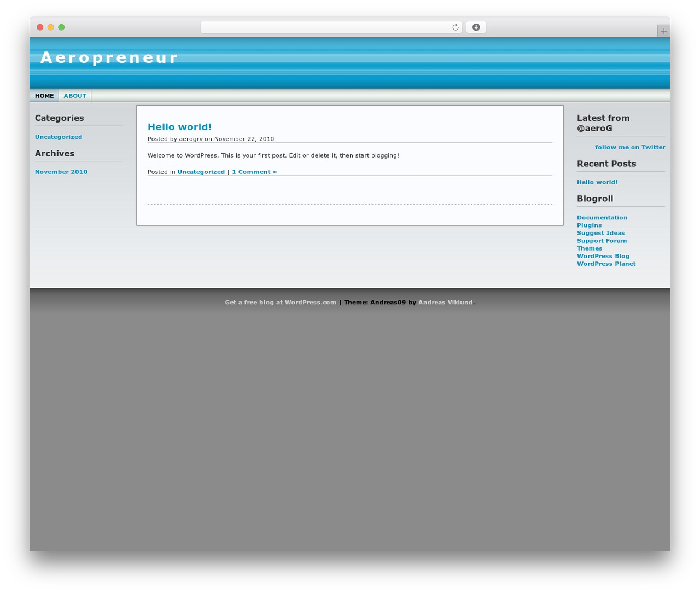Viewport: 700px width, 593px height.
Task: Click the Aeropreneur site title
Action: (x=109, y=57)
